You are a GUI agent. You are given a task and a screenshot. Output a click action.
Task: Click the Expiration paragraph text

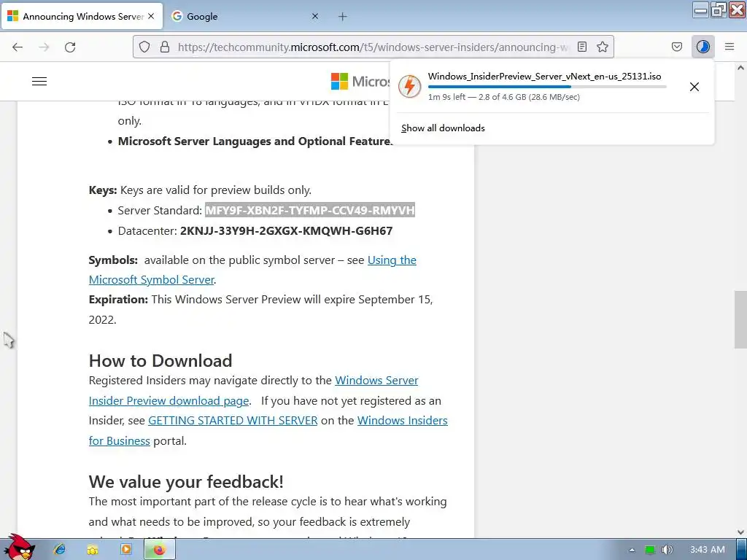[x=260, y=309]
